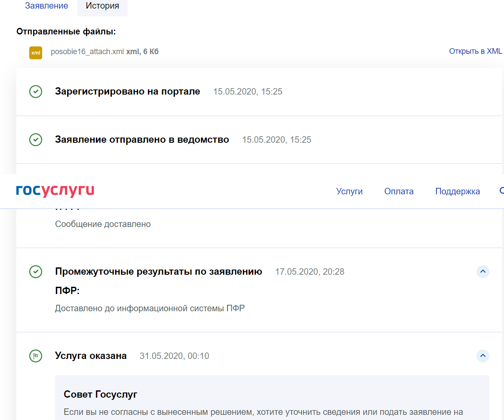Click the ГОСУСЛУГИ logo
The height and width of the screenshot is (420, 504).
click(55, 191)
